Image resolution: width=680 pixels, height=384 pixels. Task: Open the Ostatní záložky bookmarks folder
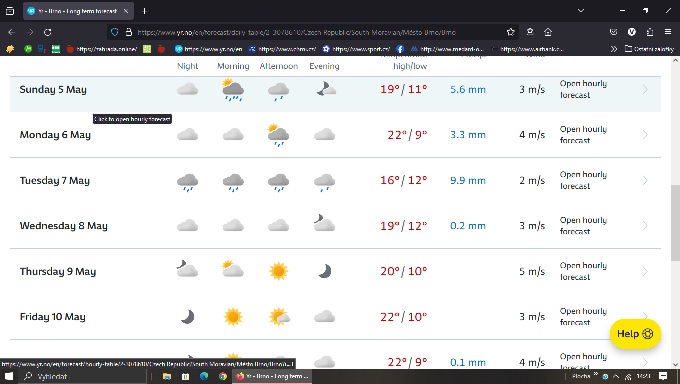coord(649,49)
